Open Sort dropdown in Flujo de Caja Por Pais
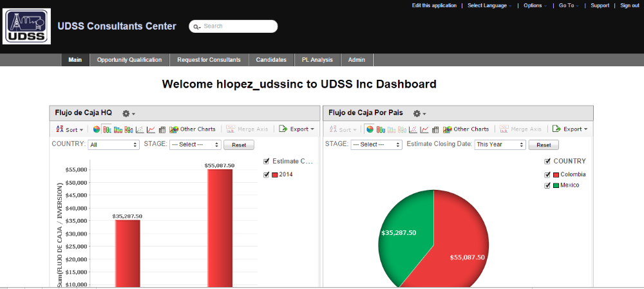Viewport: 644px width, 289px height. point(343,129)
